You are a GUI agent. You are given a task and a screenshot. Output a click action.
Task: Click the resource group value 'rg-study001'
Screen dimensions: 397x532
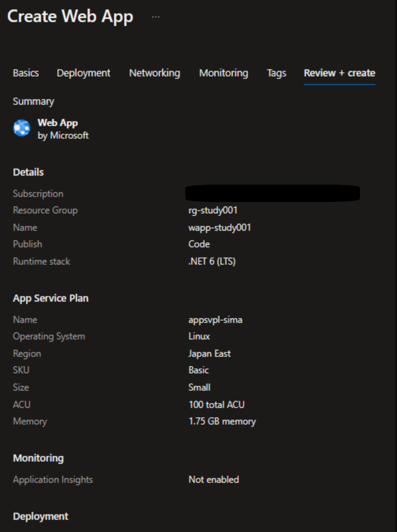click(213, 210)
